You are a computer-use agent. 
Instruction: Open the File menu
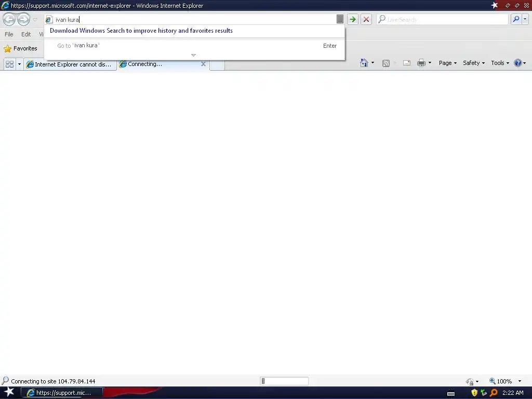[x=9, y=34]
